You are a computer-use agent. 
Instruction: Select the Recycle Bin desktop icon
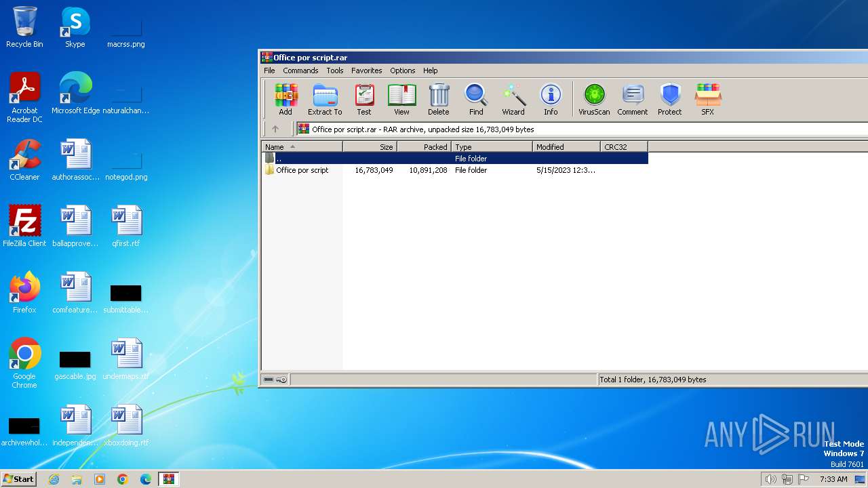24,28
